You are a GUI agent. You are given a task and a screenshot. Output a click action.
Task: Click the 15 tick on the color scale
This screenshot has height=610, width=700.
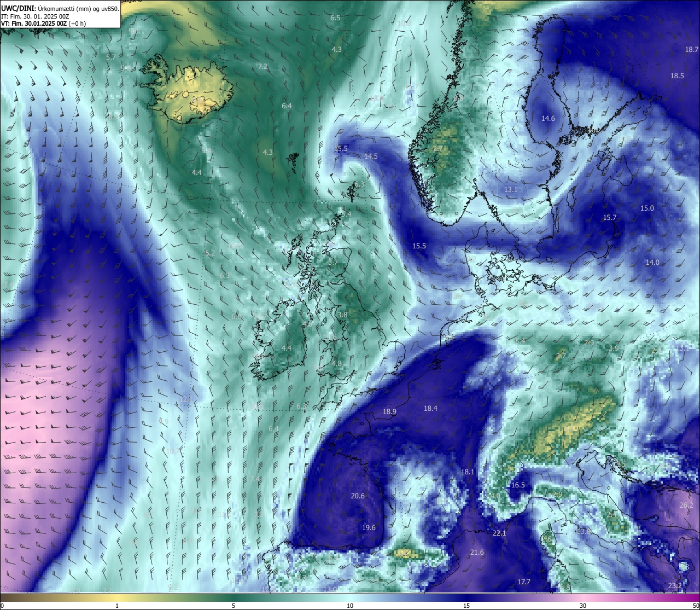[x=466, y=605]
